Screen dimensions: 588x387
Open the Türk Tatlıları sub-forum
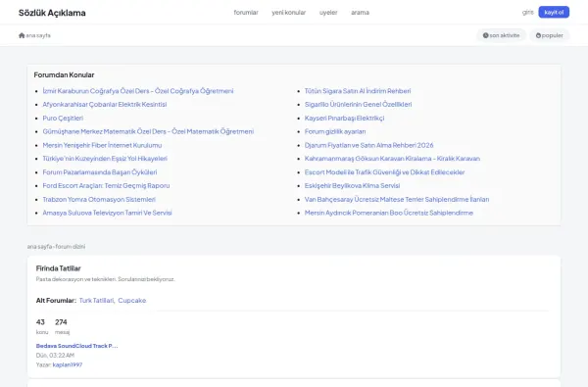coord(97,301)
